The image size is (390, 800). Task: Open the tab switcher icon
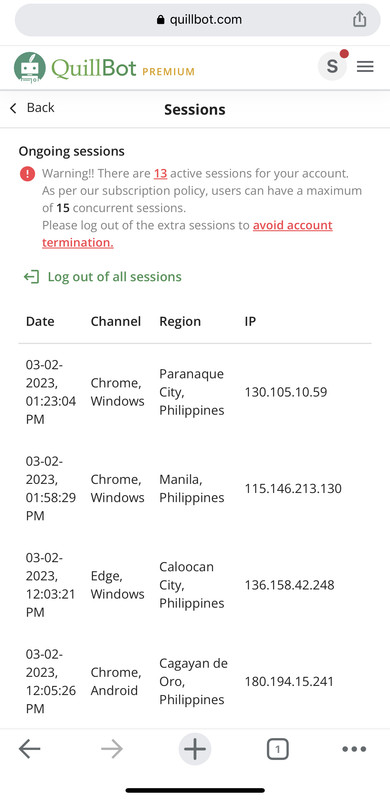pyautogui.click(x=277, y=749)
